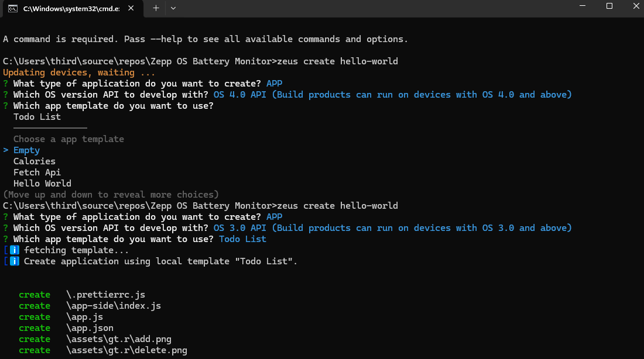Click the "Todo List" chosen template answer
The height and width of the screenshot is (359, 644).
click(242, 239)
